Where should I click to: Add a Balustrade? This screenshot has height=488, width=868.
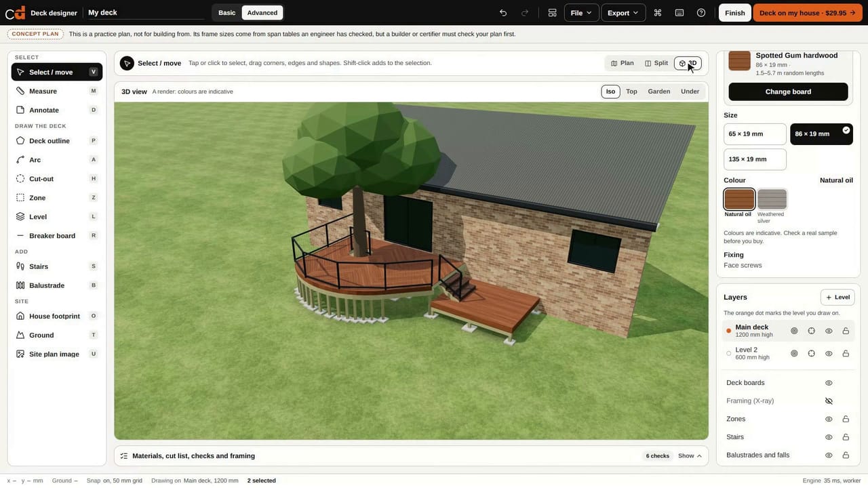pos(57,285)
